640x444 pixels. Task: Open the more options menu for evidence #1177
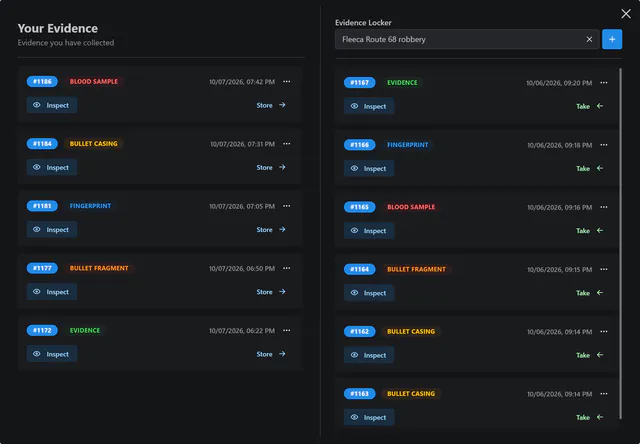pos(287,268)
